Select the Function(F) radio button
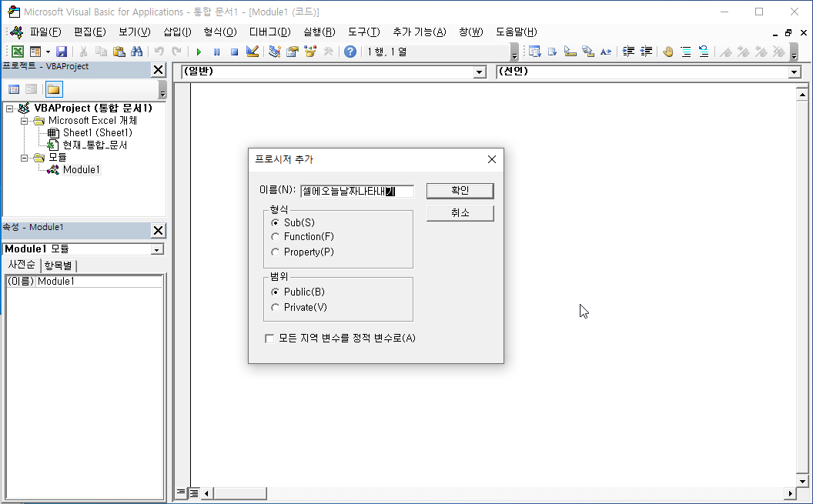The image size is (813, 504). [276, 235]
